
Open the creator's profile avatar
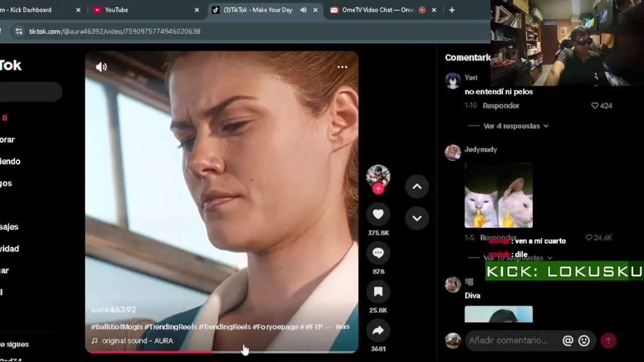378,176
